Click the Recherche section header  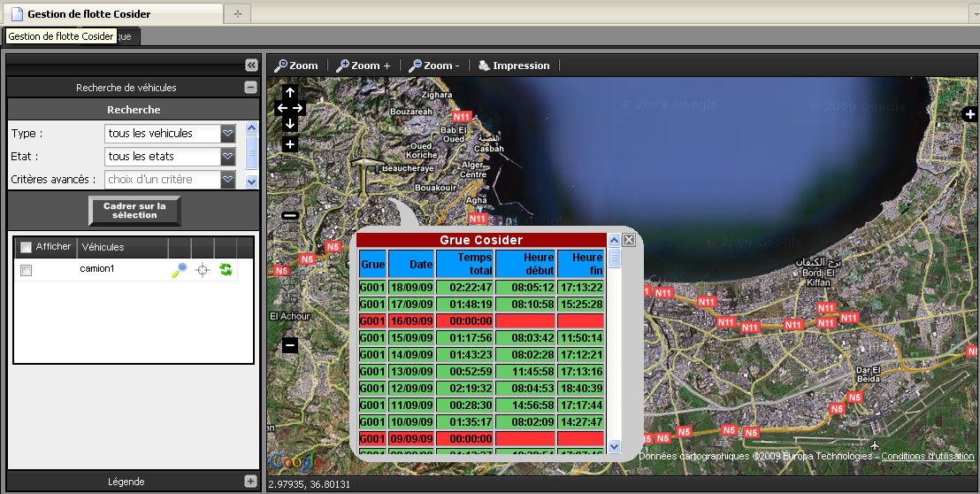point(134,110)
